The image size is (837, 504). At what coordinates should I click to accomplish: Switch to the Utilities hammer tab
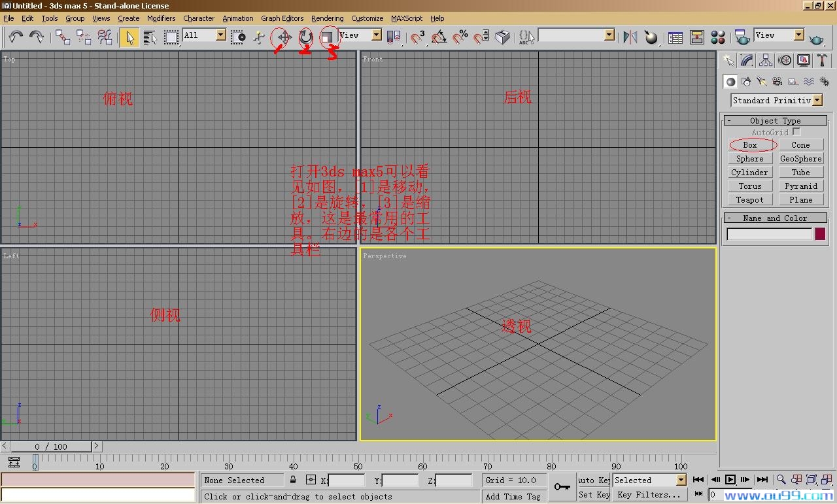822,60
